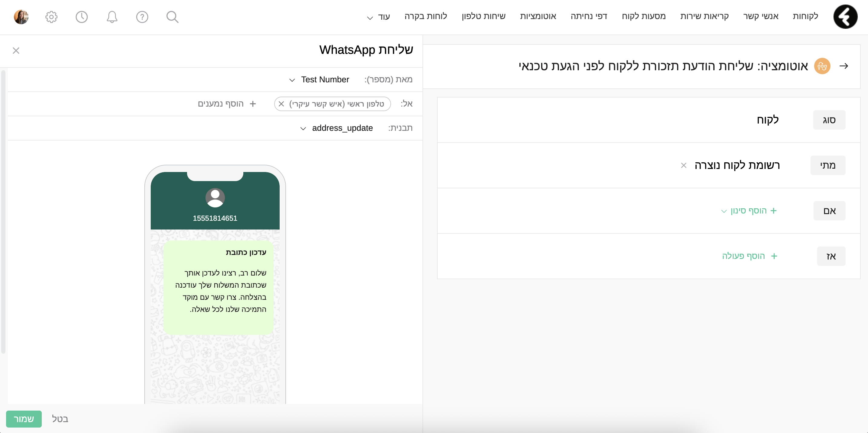Select the אז label box
Viewport: 868px width, 433px height.
pos(831,256)
